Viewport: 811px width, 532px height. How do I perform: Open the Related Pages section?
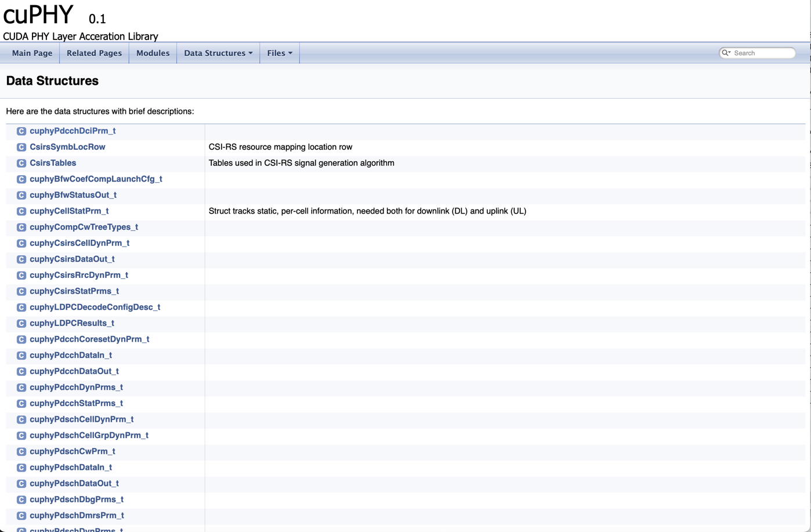94,53
